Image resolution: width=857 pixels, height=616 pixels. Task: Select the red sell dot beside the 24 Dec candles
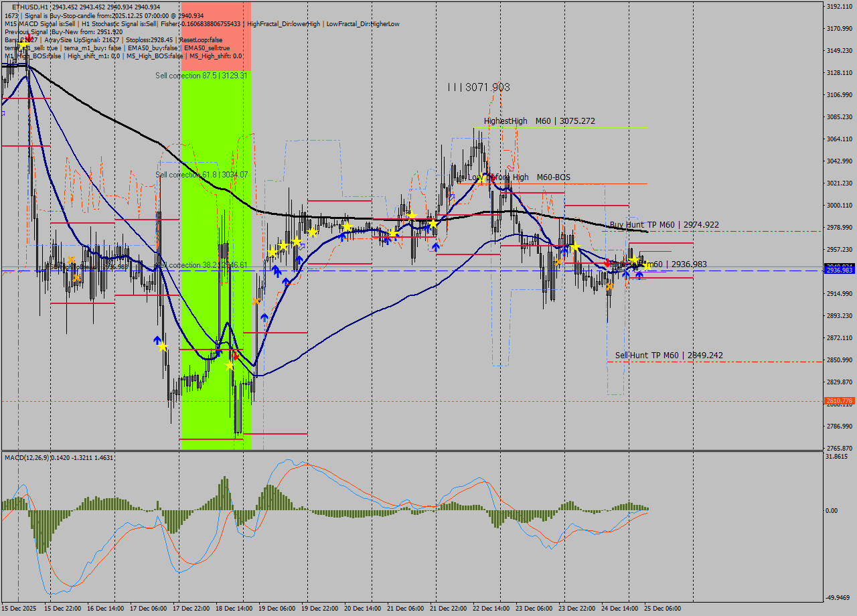click(x=608, y=263)
